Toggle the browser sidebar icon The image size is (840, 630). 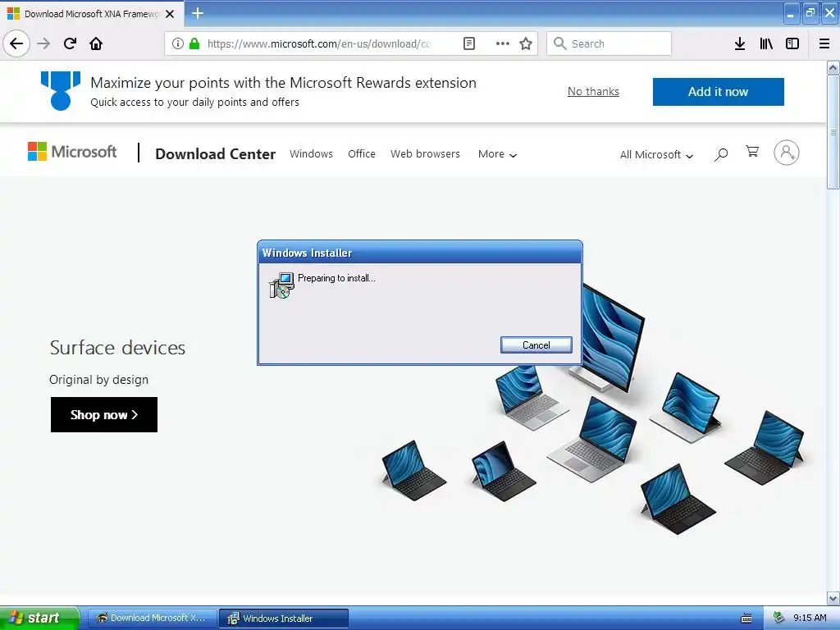coord(792,43)
